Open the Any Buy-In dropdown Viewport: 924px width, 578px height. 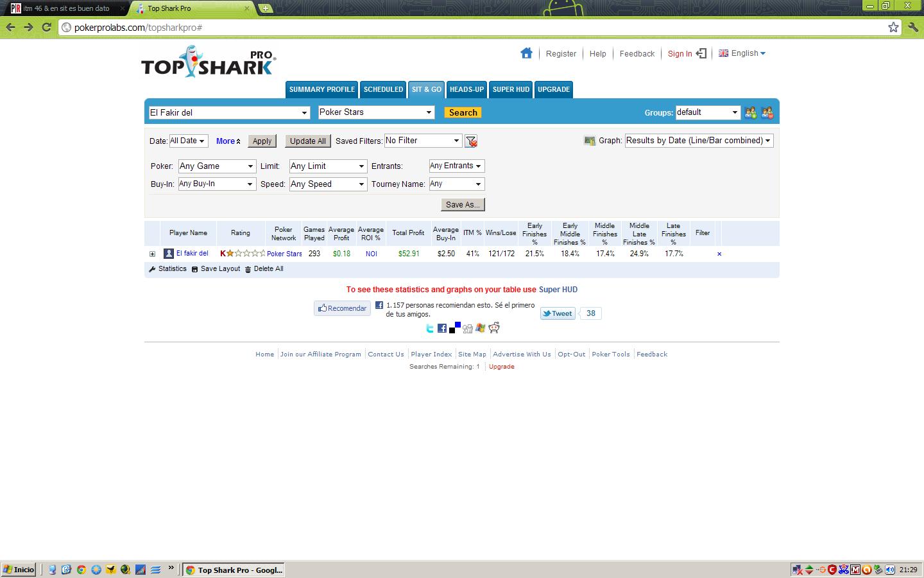click(217, 184)
